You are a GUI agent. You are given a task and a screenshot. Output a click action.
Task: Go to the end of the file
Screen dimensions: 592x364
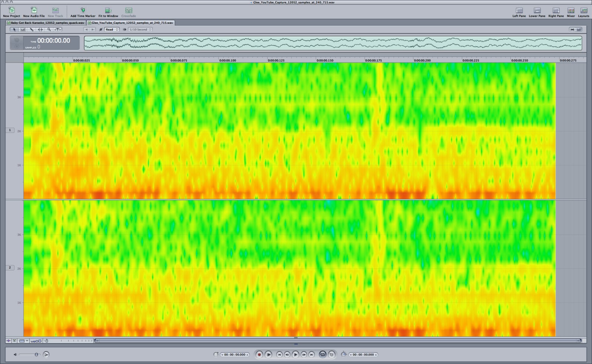click(312, 354)
